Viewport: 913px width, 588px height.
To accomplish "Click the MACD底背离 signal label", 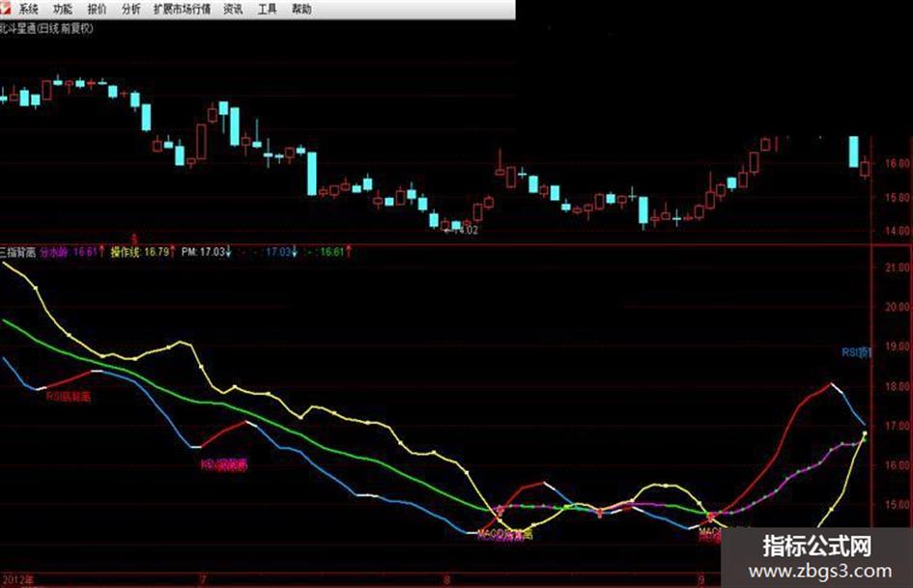I will click(505, 534).
